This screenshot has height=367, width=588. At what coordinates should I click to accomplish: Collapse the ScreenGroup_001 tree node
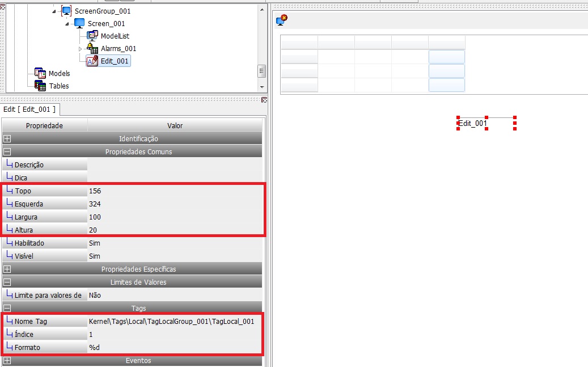tap(54, 12)
